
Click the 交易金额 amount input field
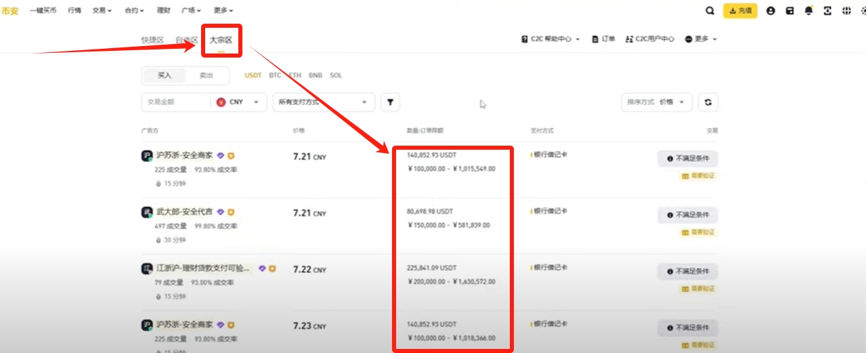[176, 102]
